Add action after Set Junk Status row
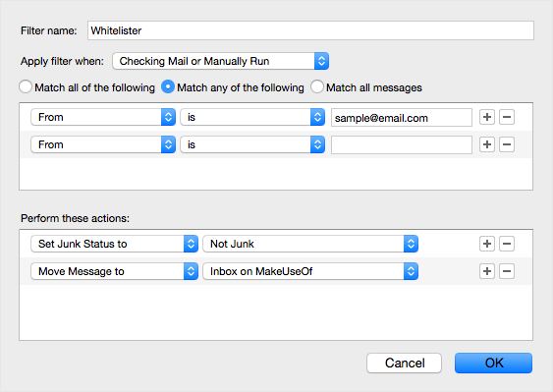553x392 pixels. click(x=487, y=244)
